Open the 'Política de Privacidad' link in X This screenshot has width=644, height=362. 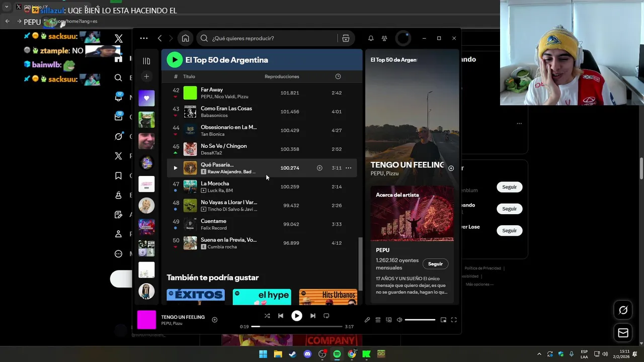(x=482, y=268)
